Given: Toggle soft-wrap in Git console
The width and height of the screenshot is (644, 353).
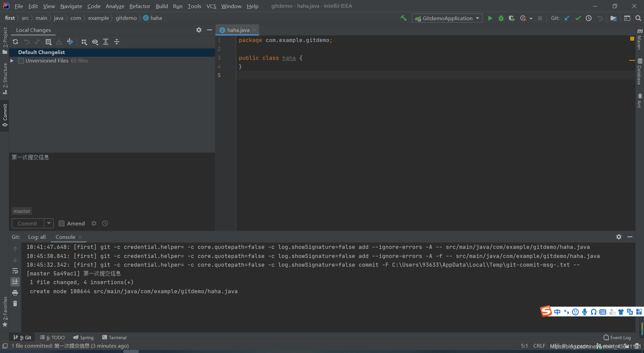Looking at the screenshot, I should (x=15, y=271).
